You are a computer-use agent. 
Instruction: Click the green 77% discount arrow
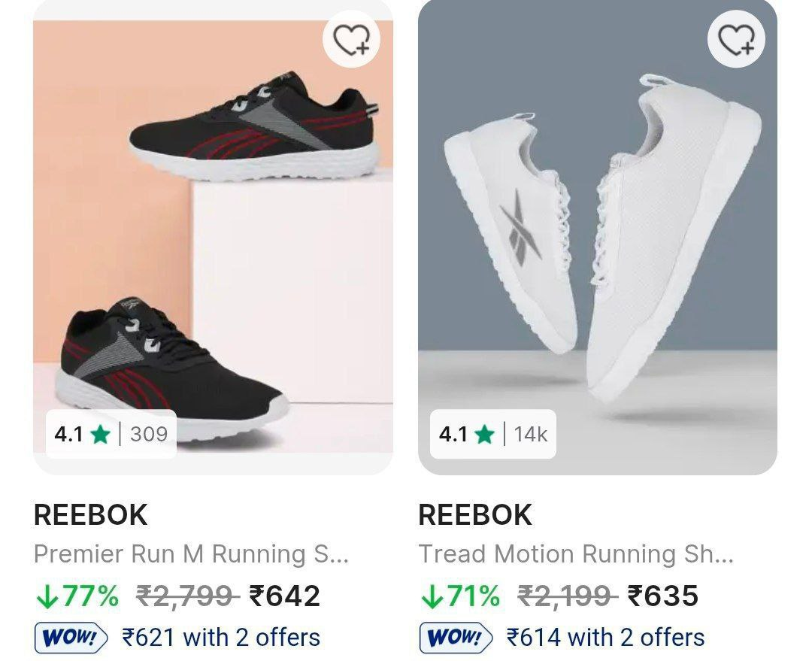[x=47, y=596]
